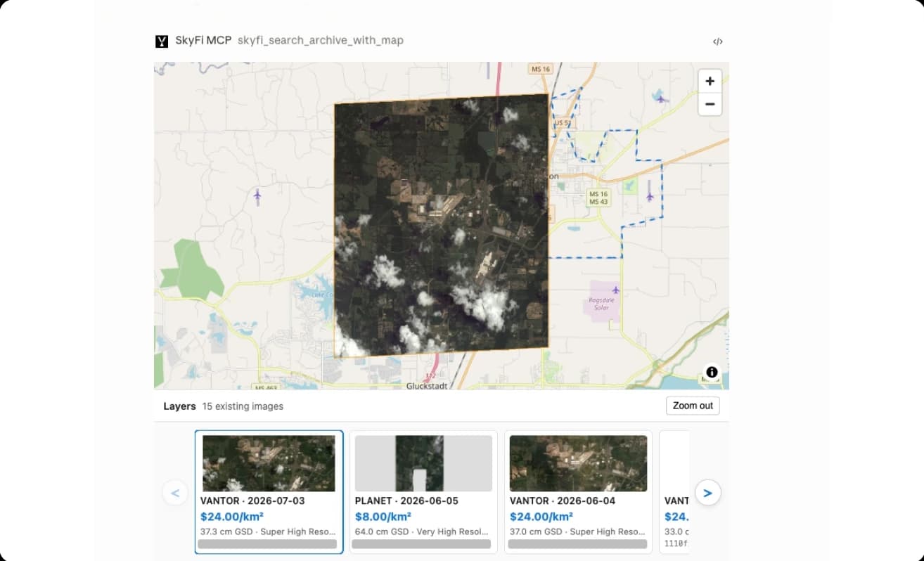Select the VANTOR 2026-07-03 image card
This screenshot has height=561, width=924.
[269, 492]
